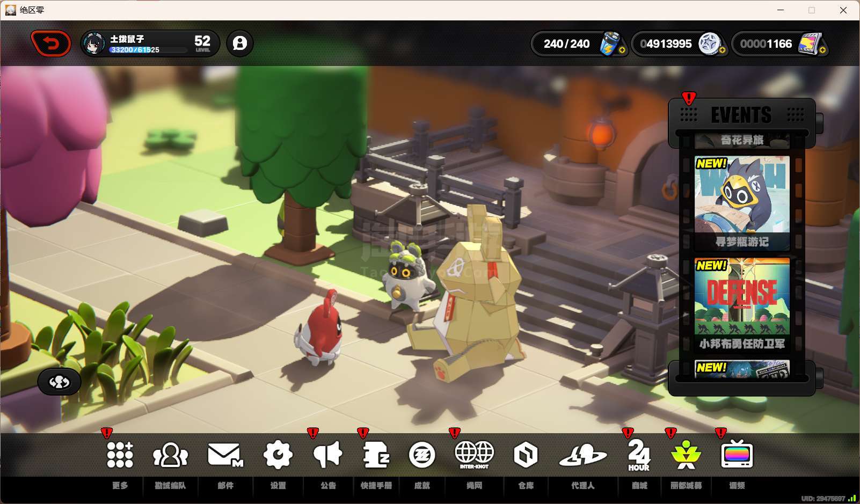Click the level 52 indicator
This screenshot has width=860, height=504.
[202, 43]
